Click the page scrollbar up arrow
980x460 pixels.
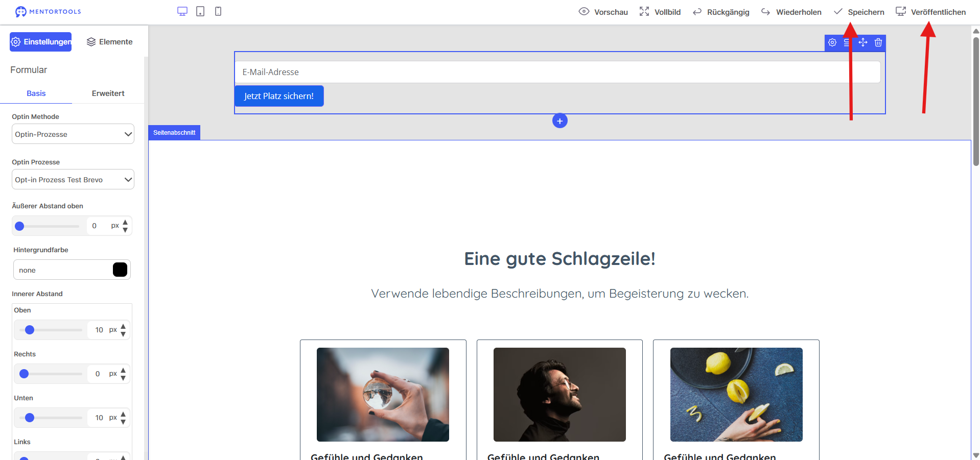click(x=976, y=31)
